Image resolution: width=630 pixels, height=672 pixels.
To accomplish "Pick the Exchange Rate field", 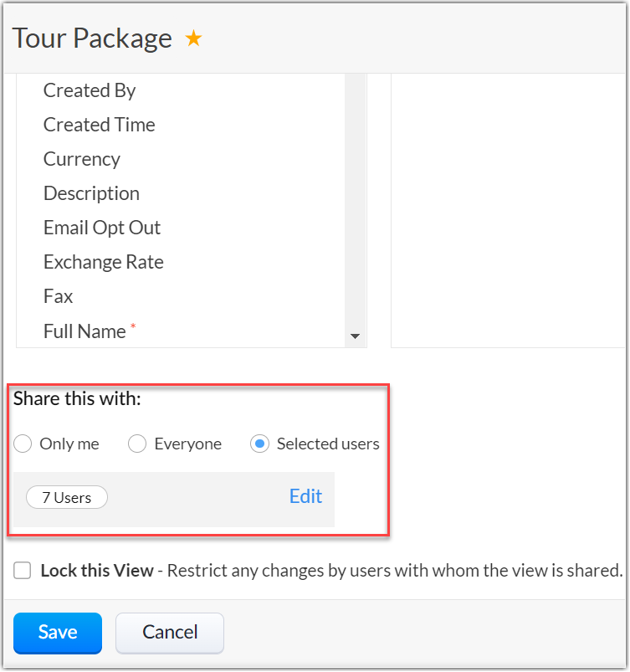I will (103, 262).
